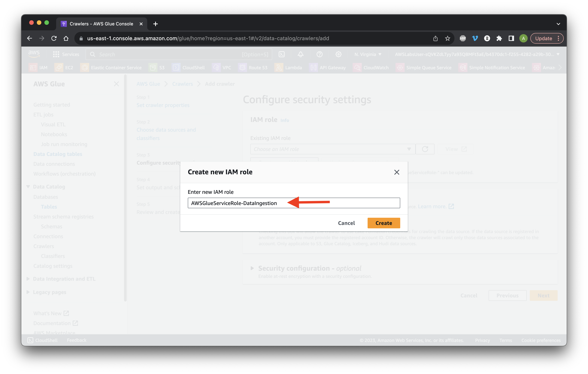Go to the Crawlers breadcrumb
The height and width of the screenshot is (374, 588).
coord(182,84)
